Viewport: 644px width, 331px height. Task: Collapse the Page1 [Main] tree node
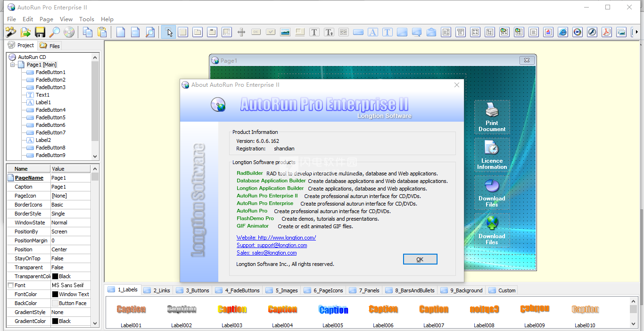click(13, 65)
